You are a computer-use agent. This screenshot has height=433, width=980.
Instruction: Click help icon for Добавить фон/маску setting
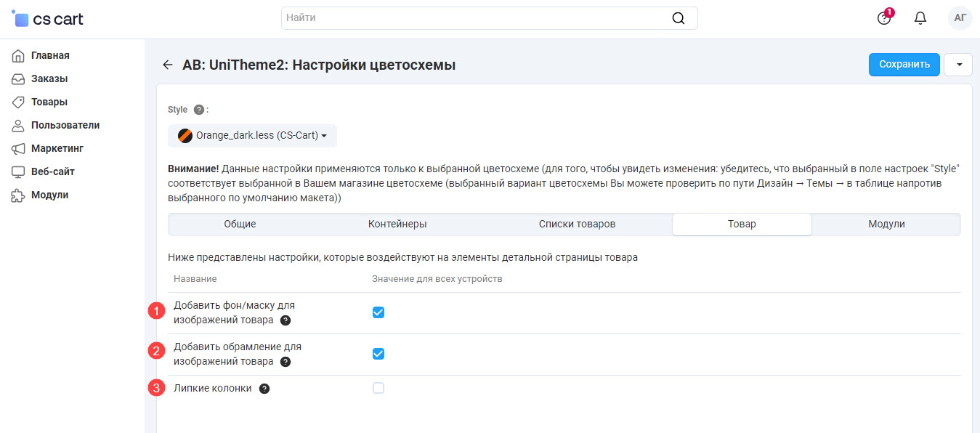tap(286, 320)
